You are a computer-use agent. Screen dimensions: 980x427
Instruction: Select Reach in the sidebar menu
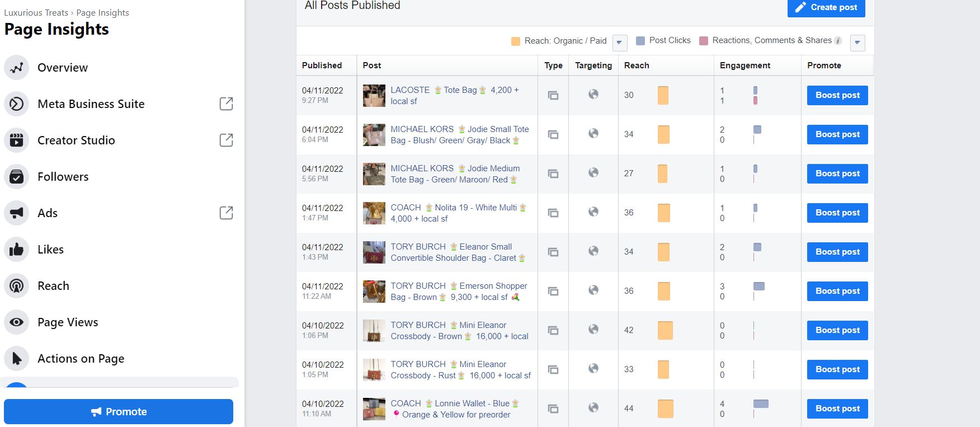pyautogui.click(x=53, y=286)
